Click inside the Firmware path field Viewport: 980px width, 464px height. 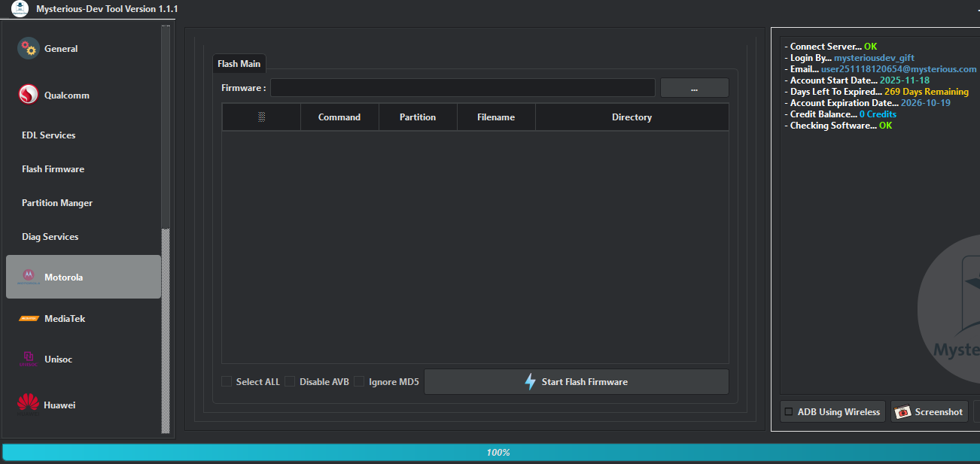point(462,87)
